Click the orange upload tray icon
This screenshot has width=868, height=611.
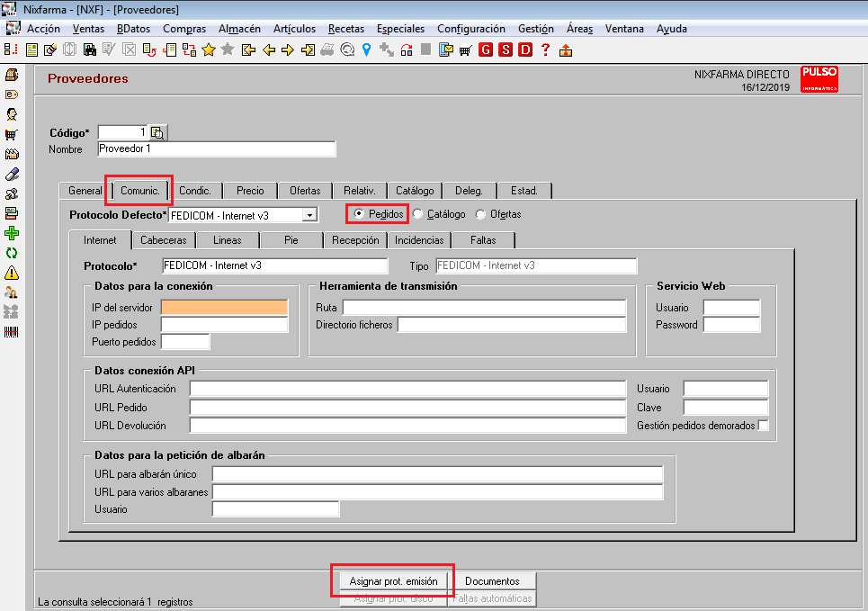[x=565, y=50]
